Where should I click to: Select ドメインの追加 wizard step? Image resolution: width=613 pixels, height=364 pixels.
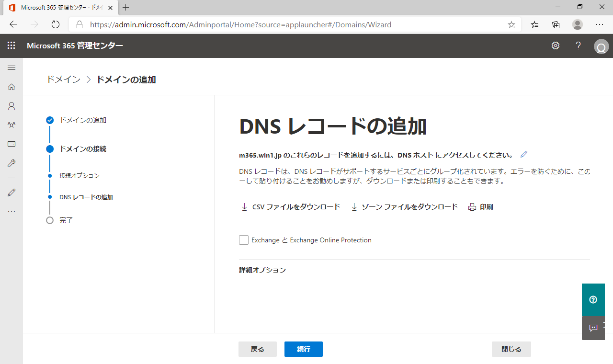tap(82, 120)
